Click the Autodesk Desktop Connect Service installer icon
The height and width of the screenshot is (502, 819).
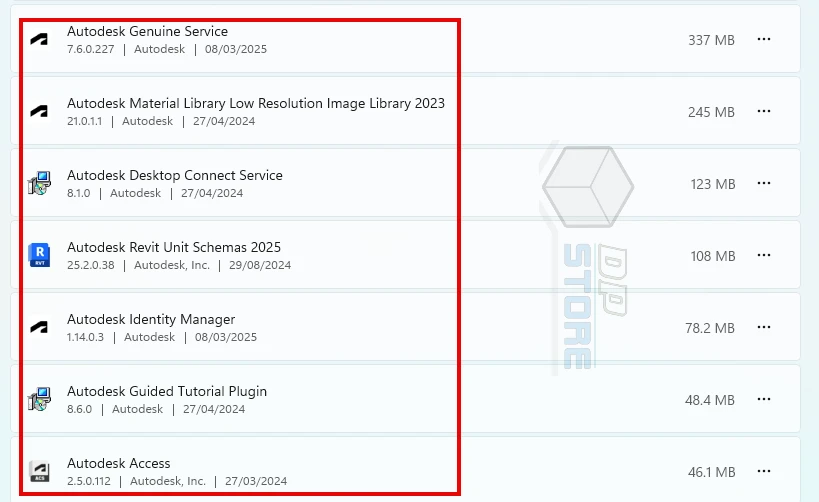point(39,183)
